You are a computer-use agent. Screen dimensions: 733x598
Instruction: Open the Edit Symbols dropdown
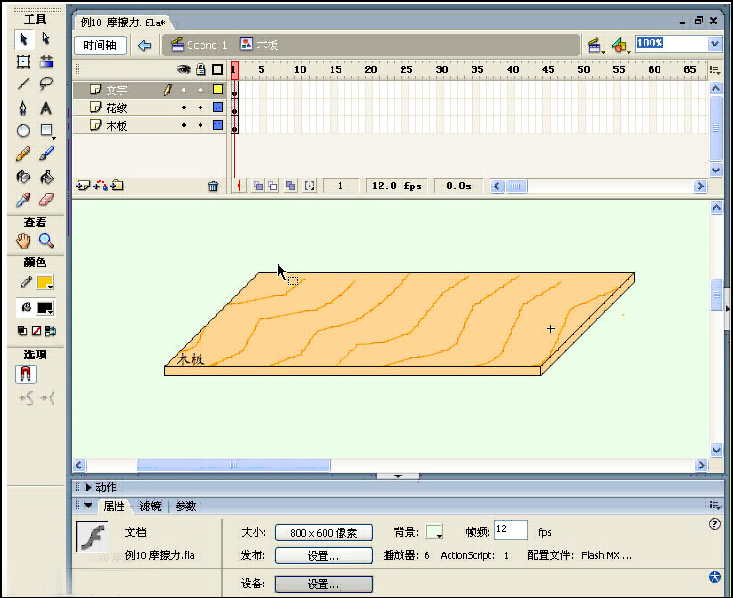[x=620, y=45]
